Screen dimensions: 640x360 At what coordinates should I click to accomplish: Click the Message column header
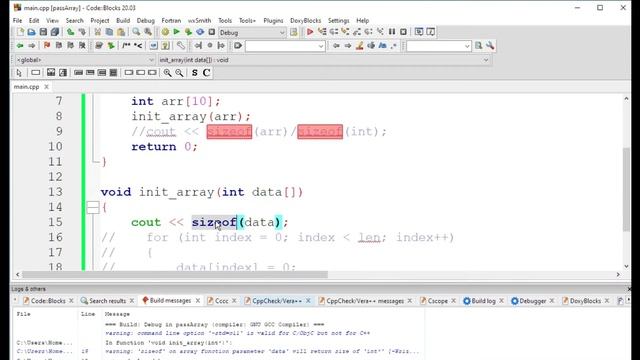coord(117,314)
